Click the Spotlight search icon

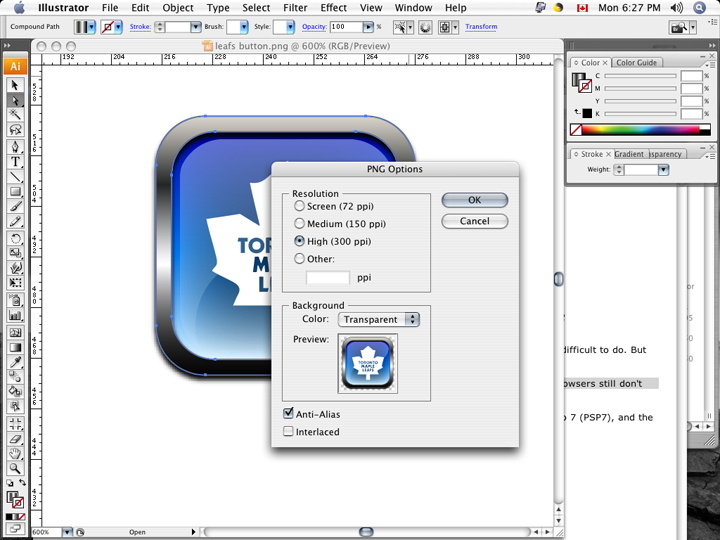[x=699, y=8]
